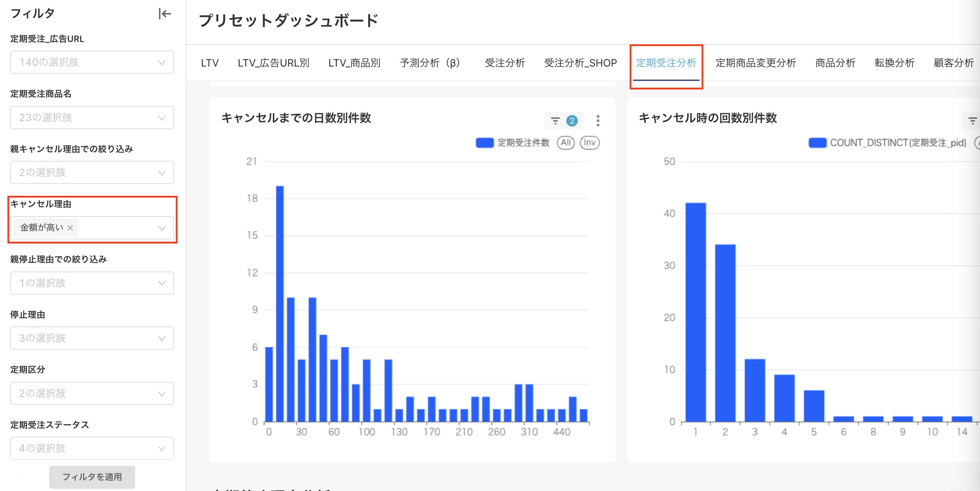Remove 金額が高い tag with x icon
980x491 pixels.
click(x=70, y=228)
